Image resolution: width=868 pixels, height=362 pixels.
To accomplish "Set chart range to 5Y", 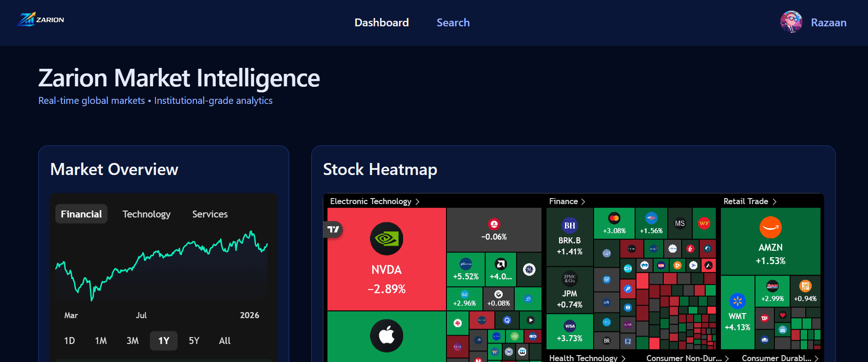I will pos(194,341).
